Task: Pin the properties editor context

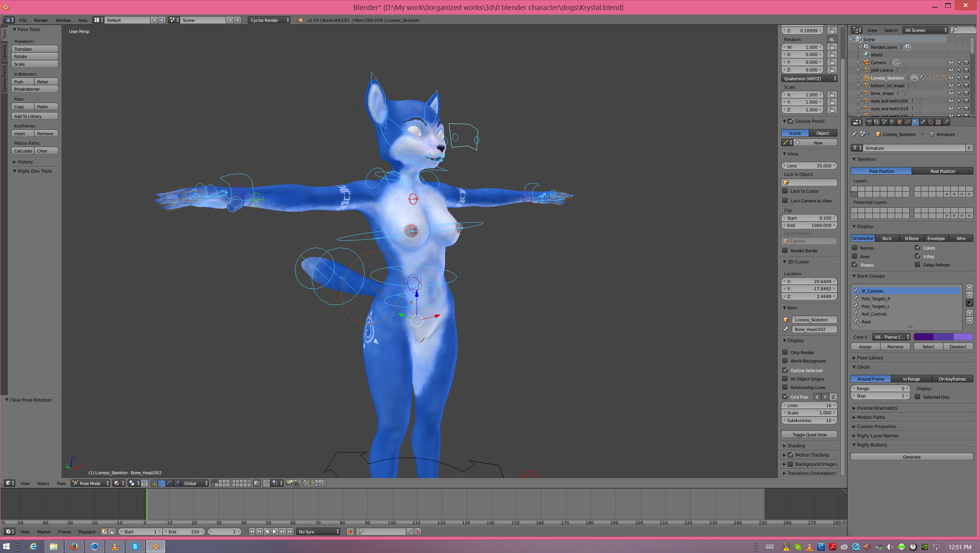Action: click(x=854, y=134)
